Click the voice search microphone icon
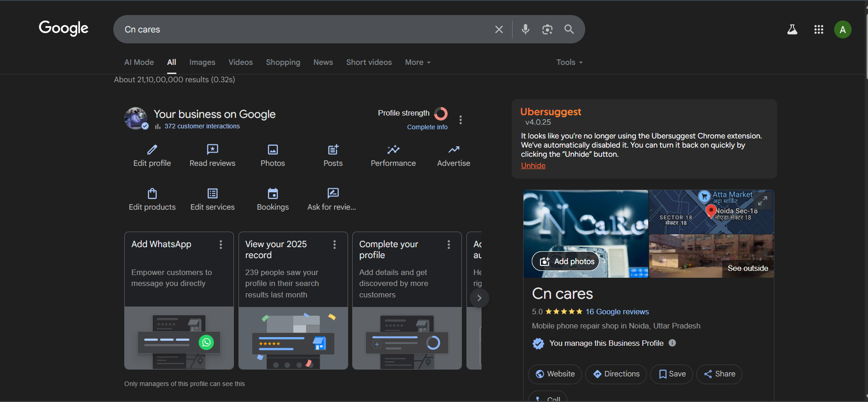 click(x=525, y=29)
